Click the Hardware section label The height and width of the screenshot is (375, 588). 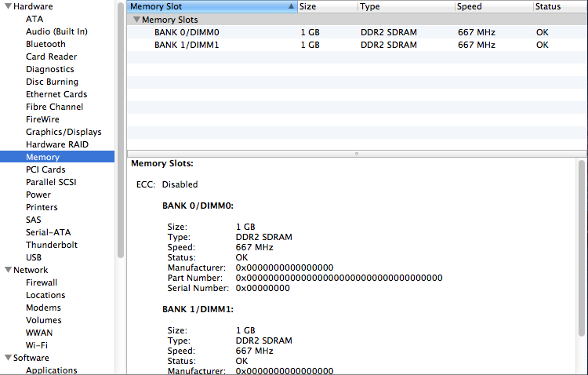click(33, 6)
